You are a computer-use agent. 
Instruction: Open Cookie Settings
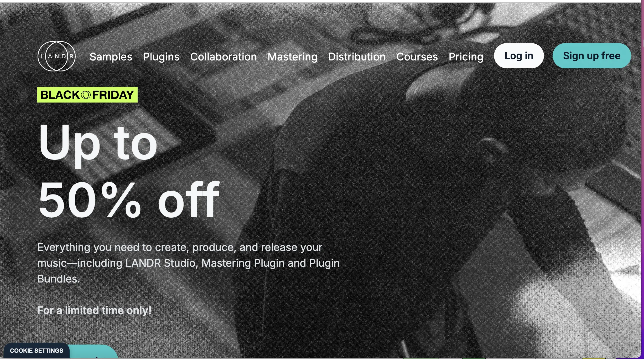click(37, 351)
